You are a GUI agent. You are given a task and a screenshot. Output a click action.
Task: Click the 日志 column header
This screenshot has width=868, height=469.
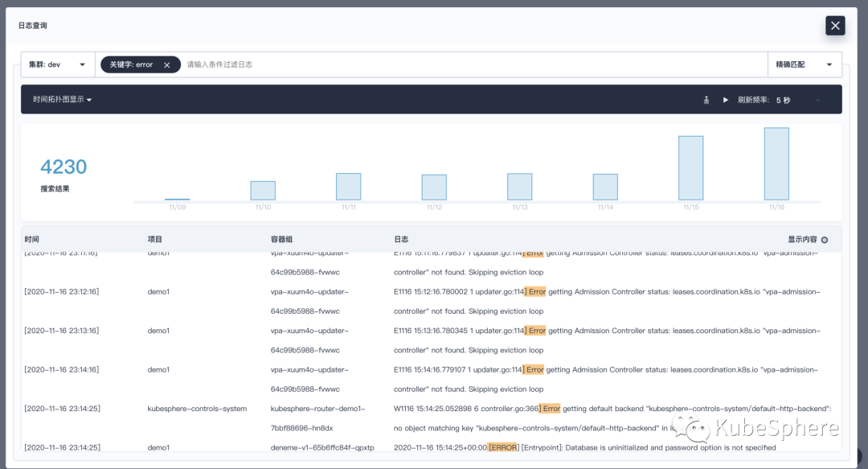coord(401,240)
